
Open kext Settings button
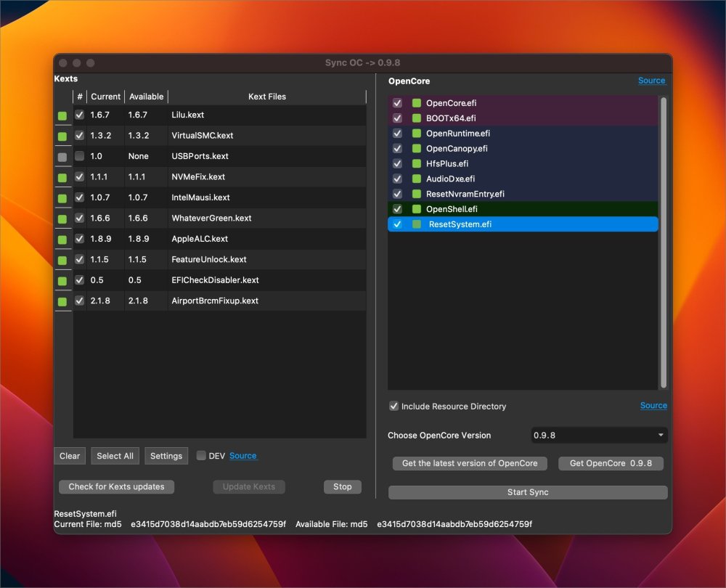[166, 456]
